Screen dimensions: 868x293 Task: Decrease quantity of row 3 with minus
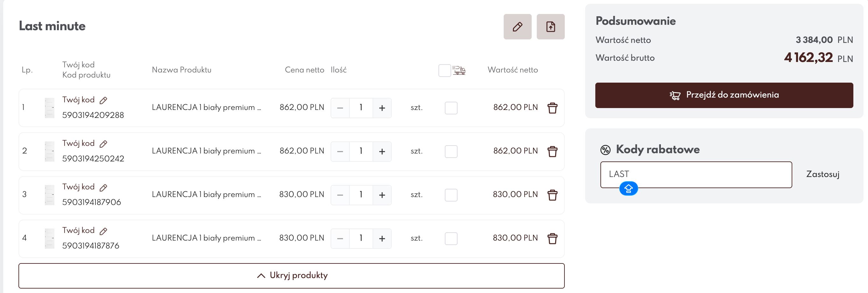pos(340,195)
